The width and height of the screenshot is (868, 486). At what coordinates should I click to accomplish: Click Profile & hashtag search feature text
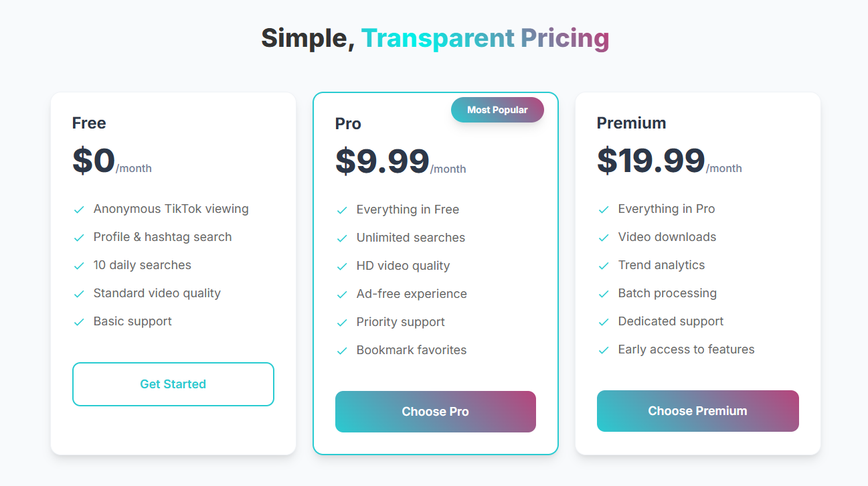pyautogui.click(x=163, y=237)
